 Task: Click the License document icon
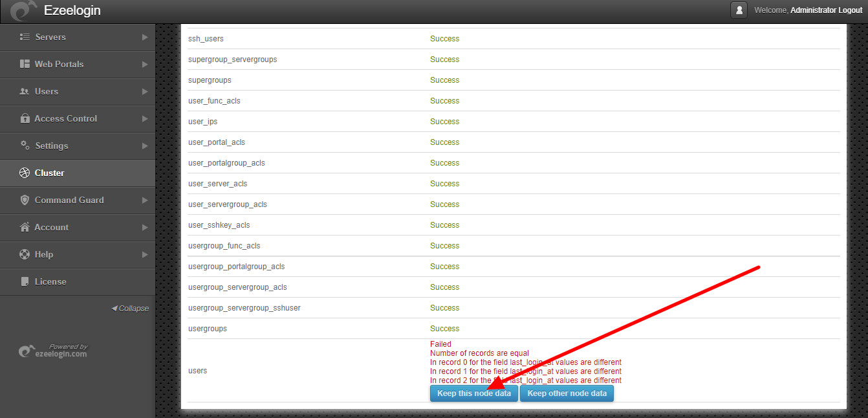click(x=25, y=281)
